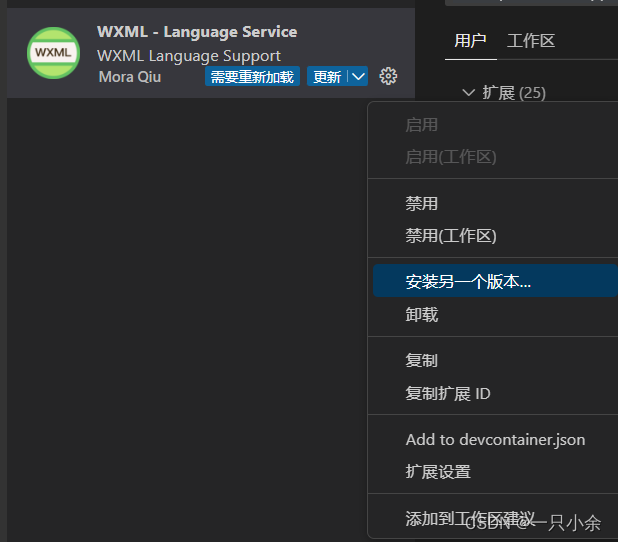
Task: Switch to the 工作区 tab
Action: (x=531, y=41)
